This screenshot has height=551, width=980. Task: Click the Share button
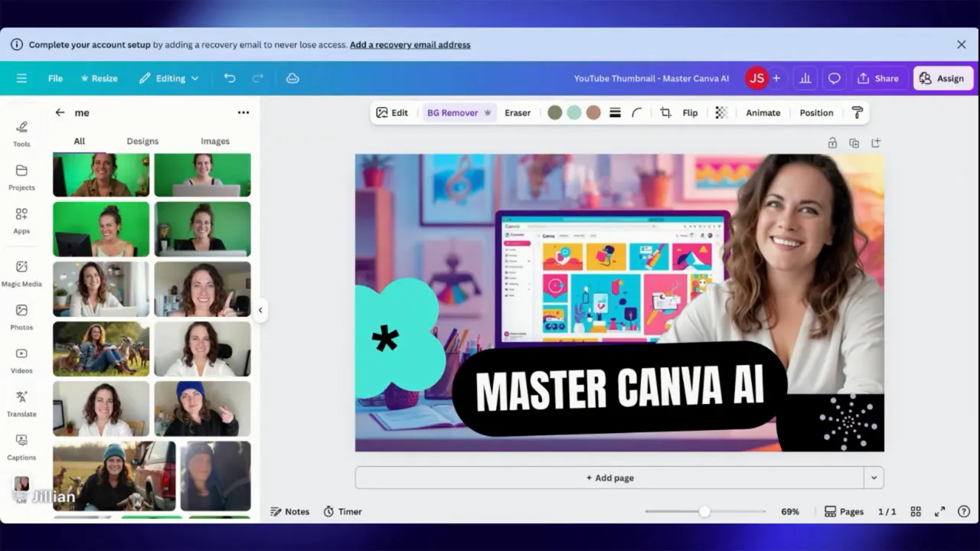point(879,78)
